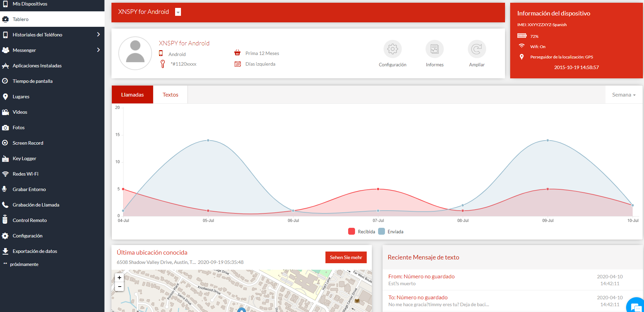Open Aplicaciones Instaladas app icon

point(5,66)
